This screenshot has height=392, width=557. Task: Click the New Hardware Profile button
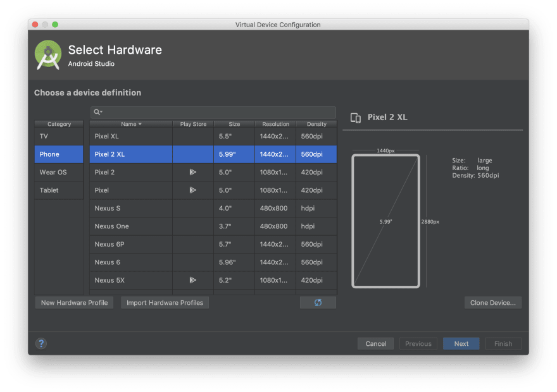(x=74, y=303)
